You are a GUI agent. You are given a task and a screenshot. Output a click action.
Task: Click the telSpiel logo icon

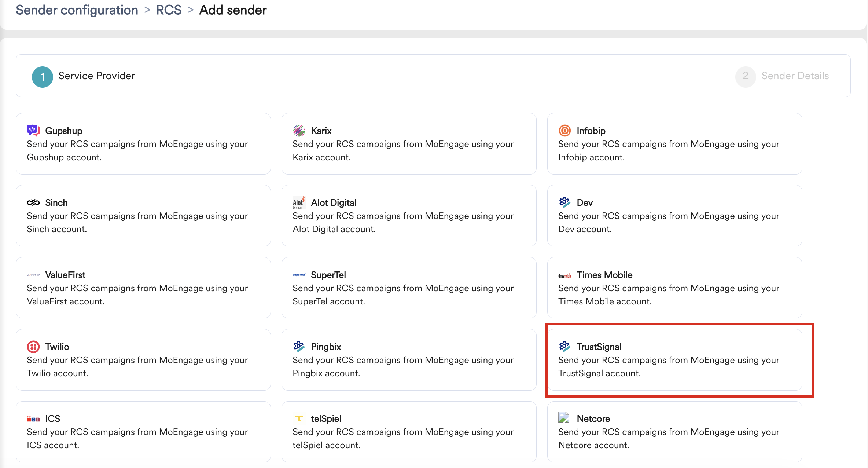pyautogui.click(x=299, y=418)
